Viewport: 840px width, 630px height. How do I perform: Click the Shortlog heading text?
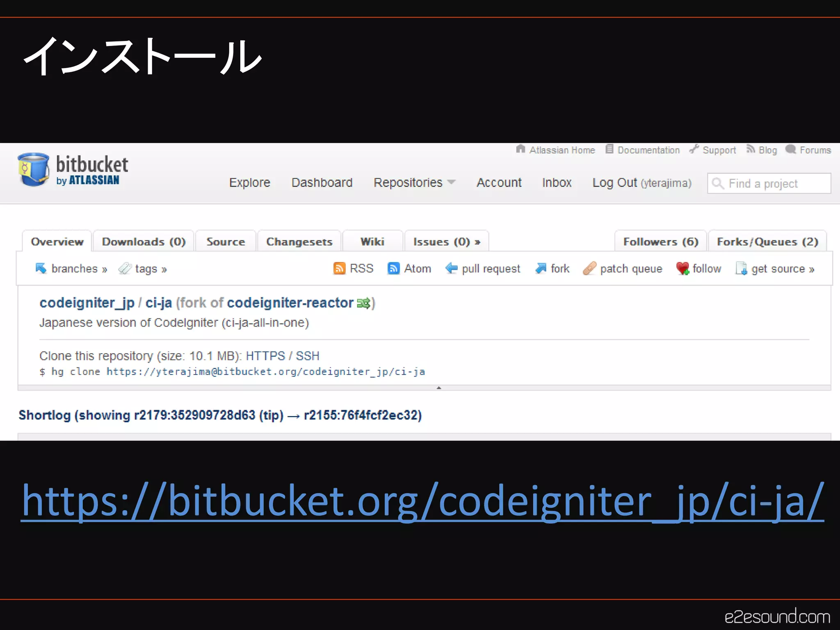[x=220, y=415]
